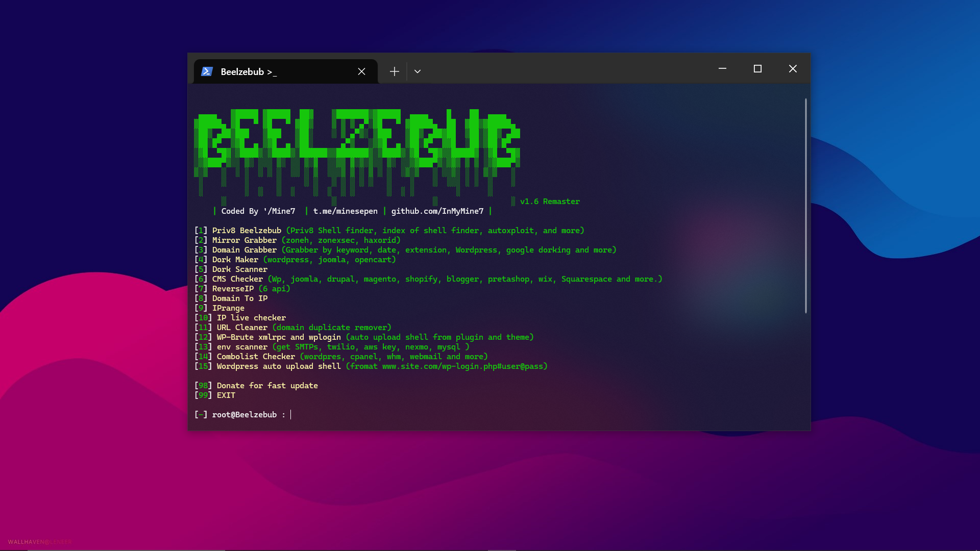
Task: Click the terminal vertical scrollbar thumb
Action: point(806,206)
